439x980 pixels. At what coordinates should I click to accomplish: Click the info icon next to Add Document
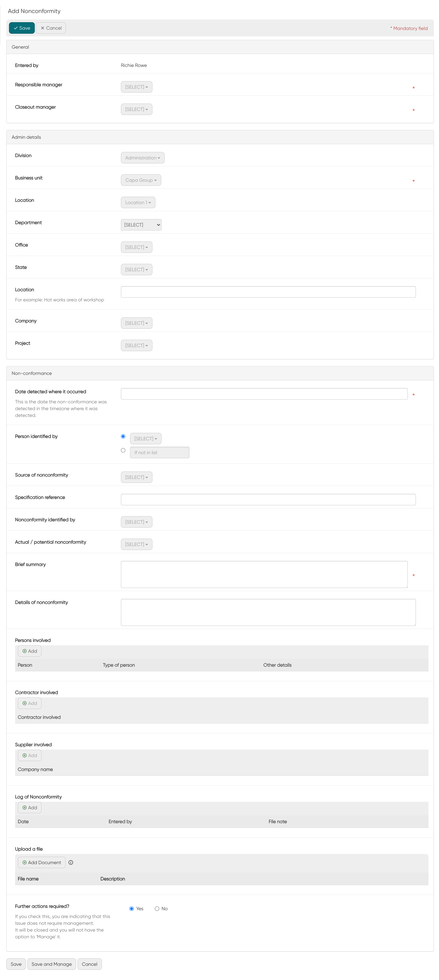71,862
